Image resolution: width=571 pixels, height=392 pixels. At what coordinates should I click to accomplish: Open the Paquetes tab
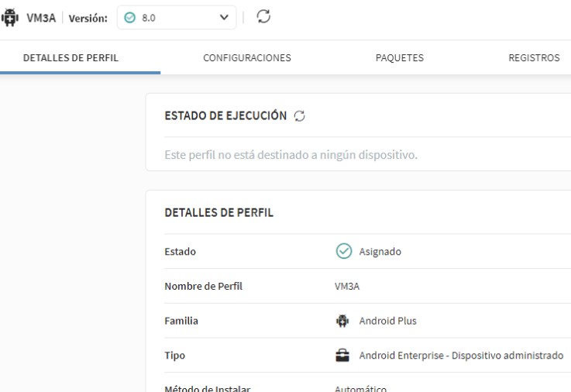[399, 58]
